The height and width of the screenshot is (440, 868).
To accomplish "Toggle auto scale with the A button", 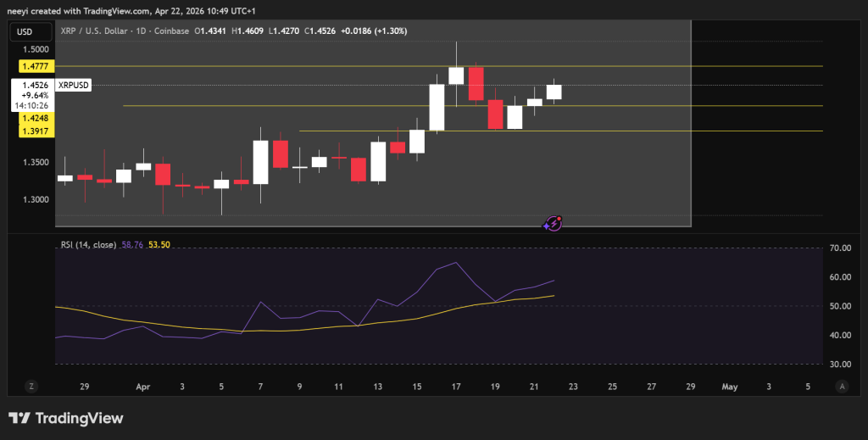I will 841,386.
